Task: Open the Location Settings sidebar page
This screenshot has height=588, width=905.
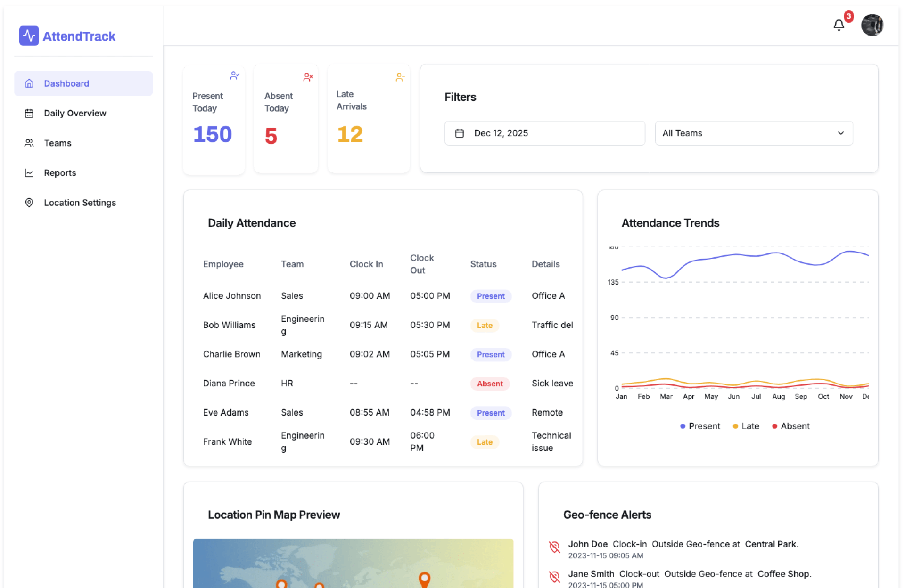Action: pyautogui.click(x=80, y=203)
